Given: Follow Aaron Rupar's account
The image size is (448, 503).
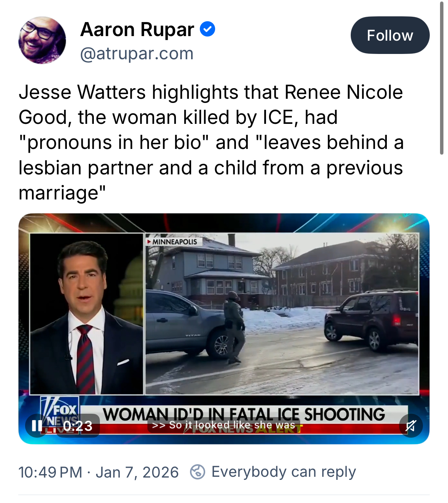Looking at the screenshot, I should [390, 35].
